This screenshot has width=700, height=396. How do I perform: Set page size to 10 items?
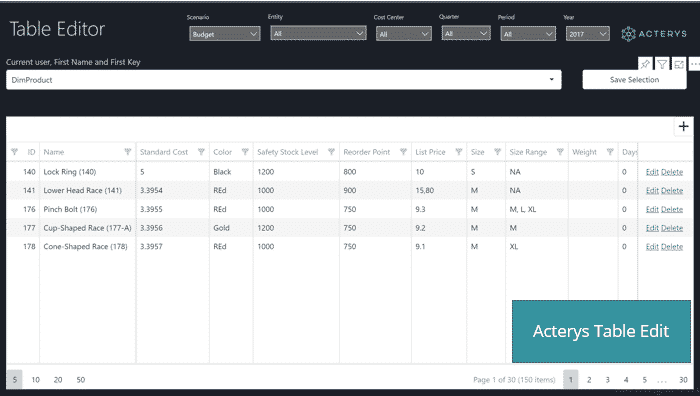click(35, 379)
